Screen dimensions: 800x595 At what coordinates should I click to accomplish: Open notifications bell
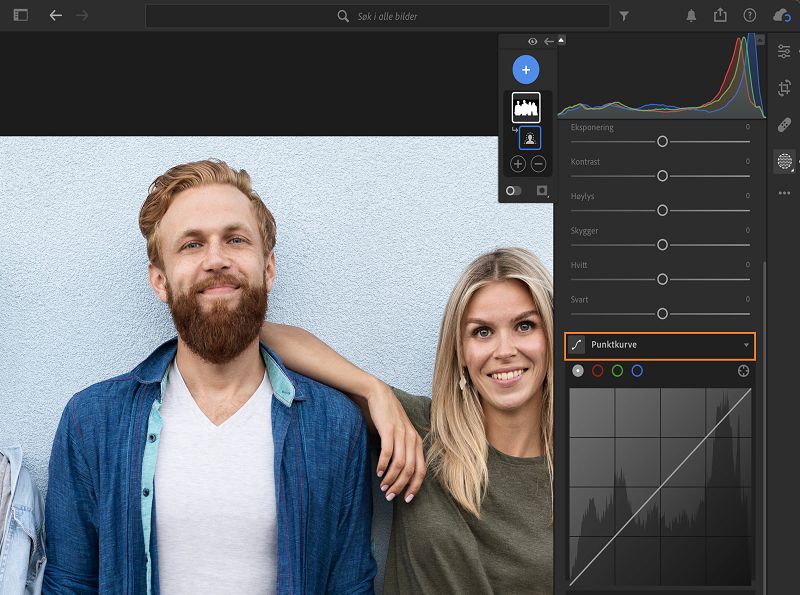(x=691, y=15)
